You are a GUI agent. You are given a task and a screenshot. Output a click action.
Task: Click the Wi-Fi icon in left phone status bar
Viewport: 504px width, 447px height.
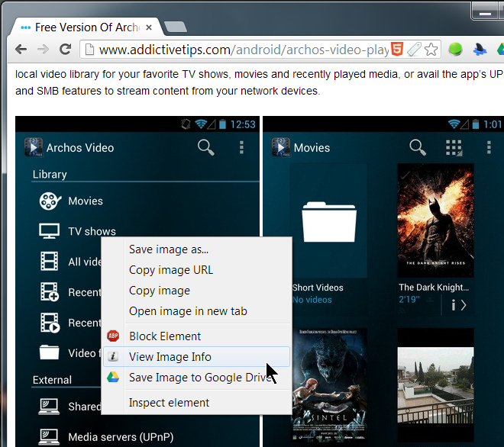coord(201,124)
